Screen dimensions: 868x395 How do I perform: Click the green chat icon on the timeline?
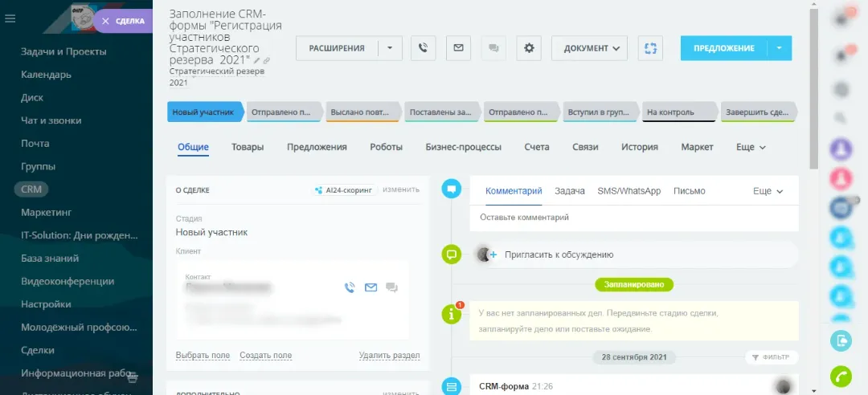coord(452,255)
